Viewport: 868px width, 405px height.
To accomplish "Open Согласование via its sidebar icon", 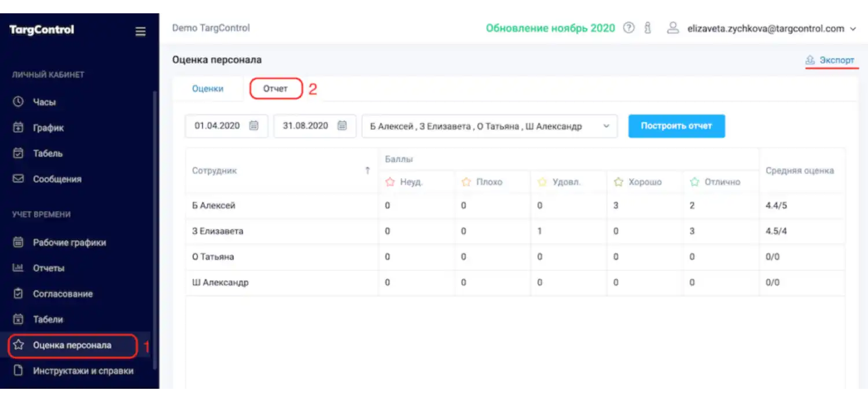I will (x=17, y=293).
